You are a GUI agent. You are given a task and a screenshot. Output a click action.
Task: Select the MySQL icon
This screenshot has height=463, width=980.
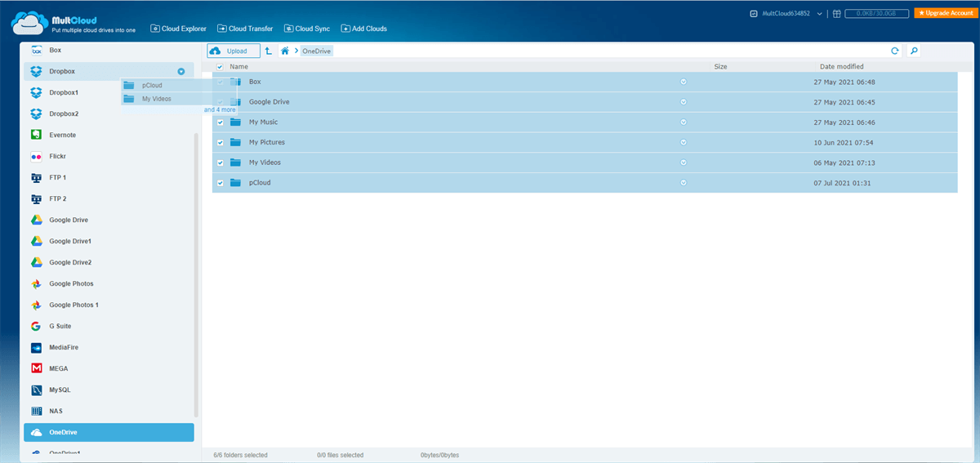click(x=36, y=390)
